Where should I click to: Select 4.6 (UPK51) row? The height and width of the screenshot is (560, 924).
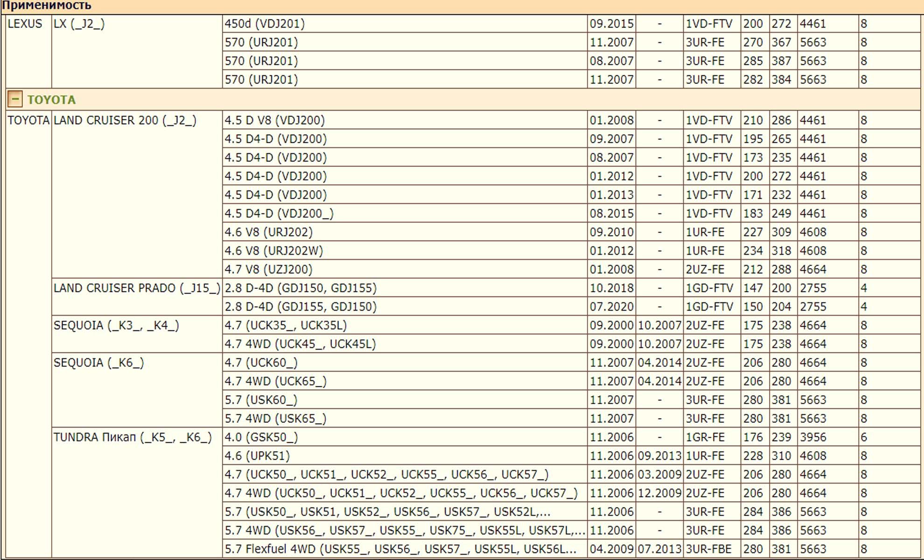pos(571,456)
